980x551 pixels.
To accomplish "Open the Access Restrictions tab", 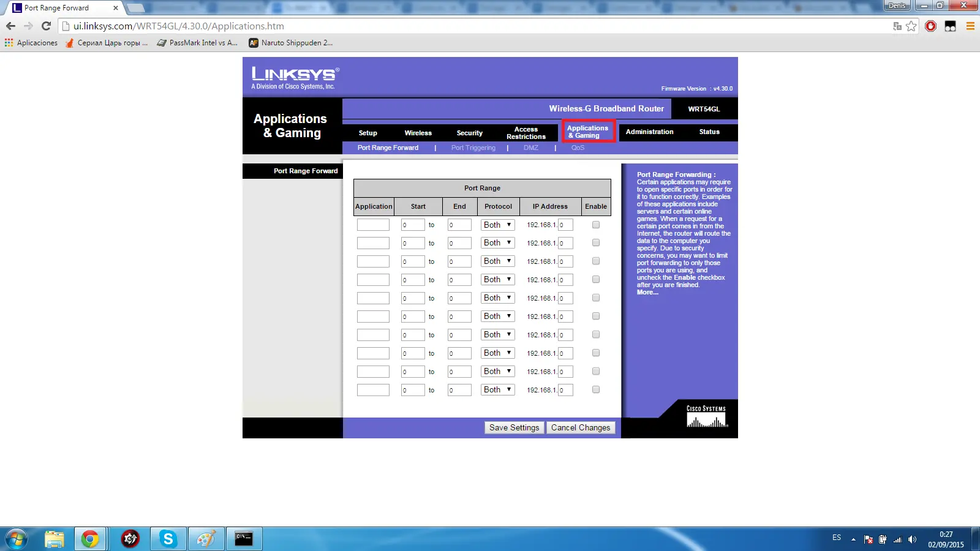I will point(526,133).
